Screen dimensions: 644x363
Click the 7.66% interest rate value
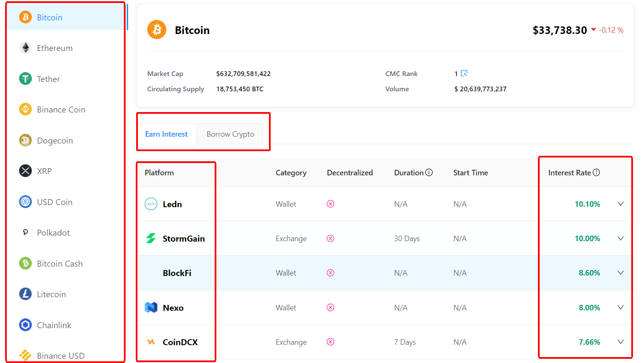click(590, 342)
